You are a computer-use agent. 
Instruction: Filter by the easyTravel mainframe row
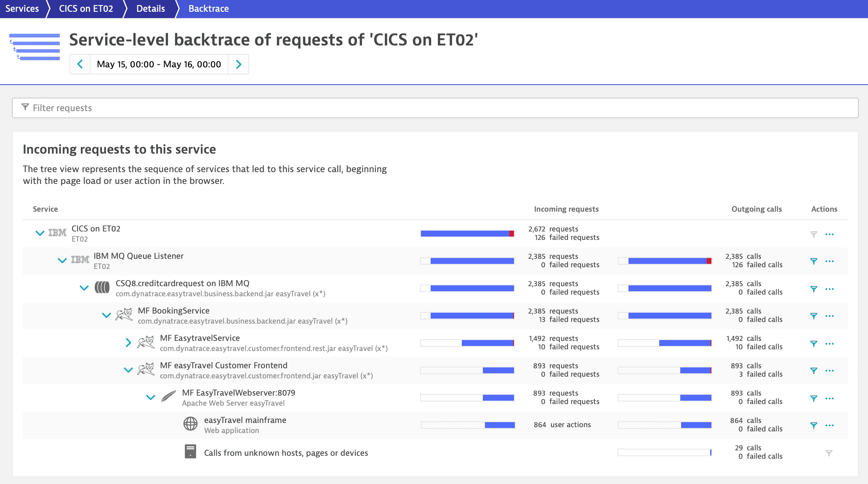814,425
